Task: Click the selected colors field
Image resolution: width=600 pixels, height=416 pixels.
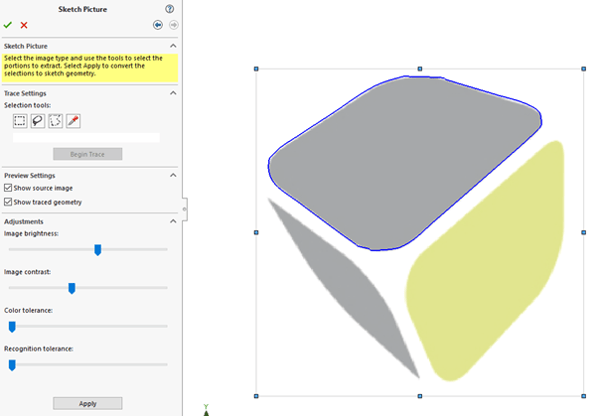Action: point(86,138)
